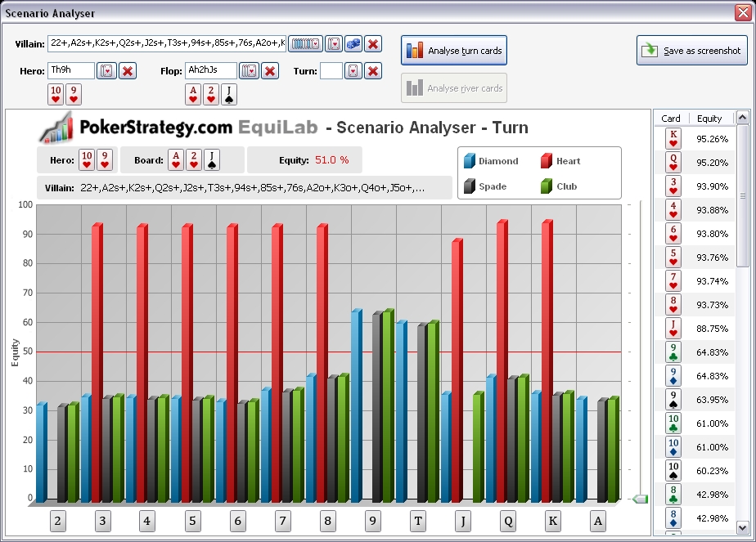Select the 9 x-axis card button
Image resolution: width=756 pixels, height=542 pixels.
(x=372, y=522)
